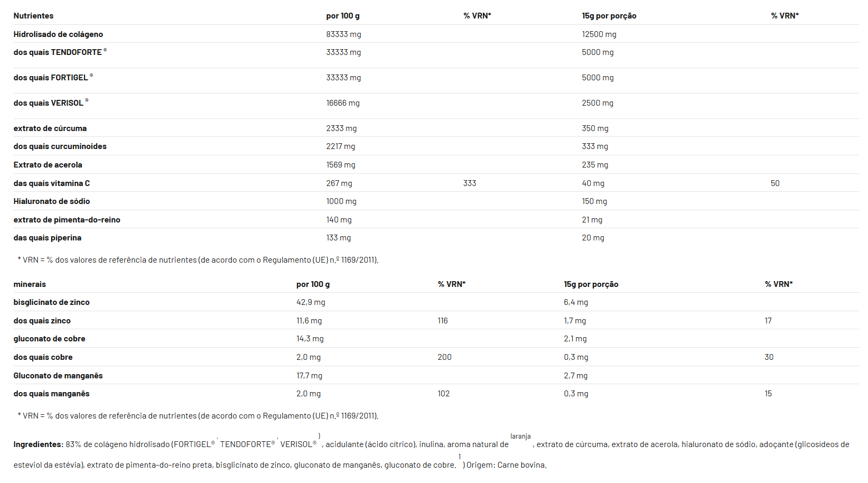Click the 'Hialuronato de sódio' row label
The height and width of the screenshot is (483, 868).
(52, 201)
